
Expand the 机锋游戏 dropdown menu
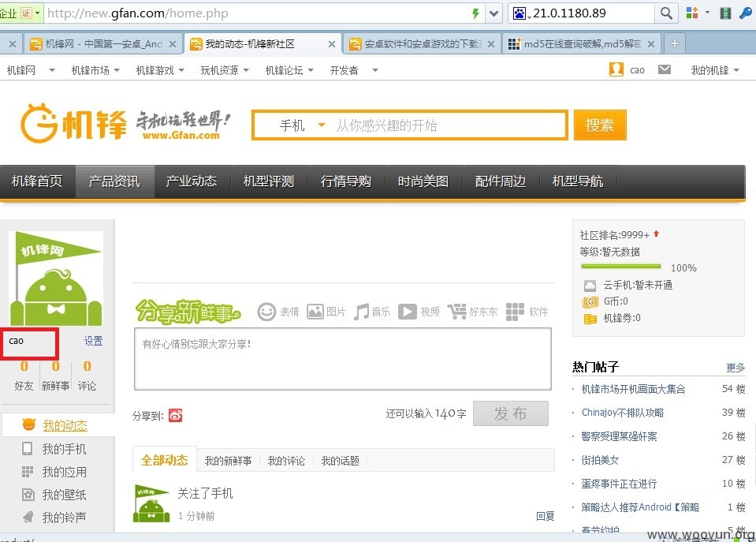pyautogui.click(x=181, y=70)
